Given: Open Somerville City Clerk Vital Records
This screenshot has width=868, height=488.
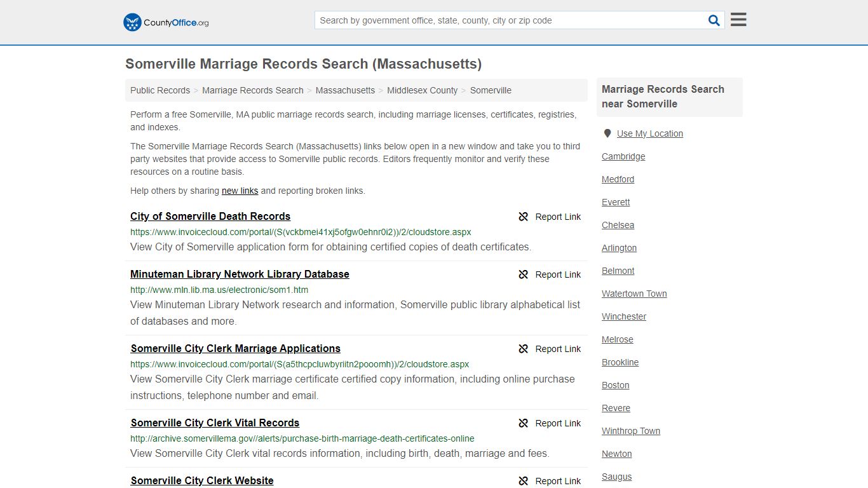Looking at the screenshot, I should coord(215,423).
